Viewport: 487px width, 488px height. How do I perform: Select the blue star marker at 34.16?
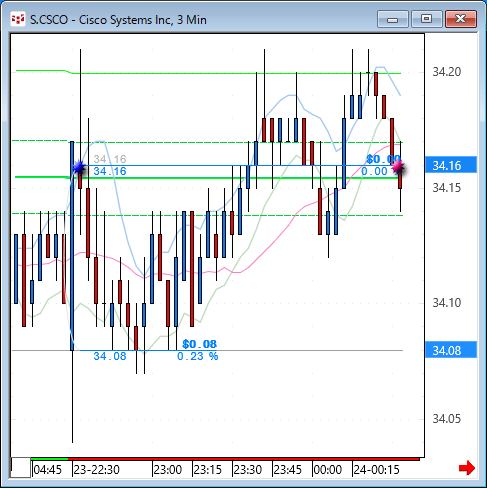(79, 167)
